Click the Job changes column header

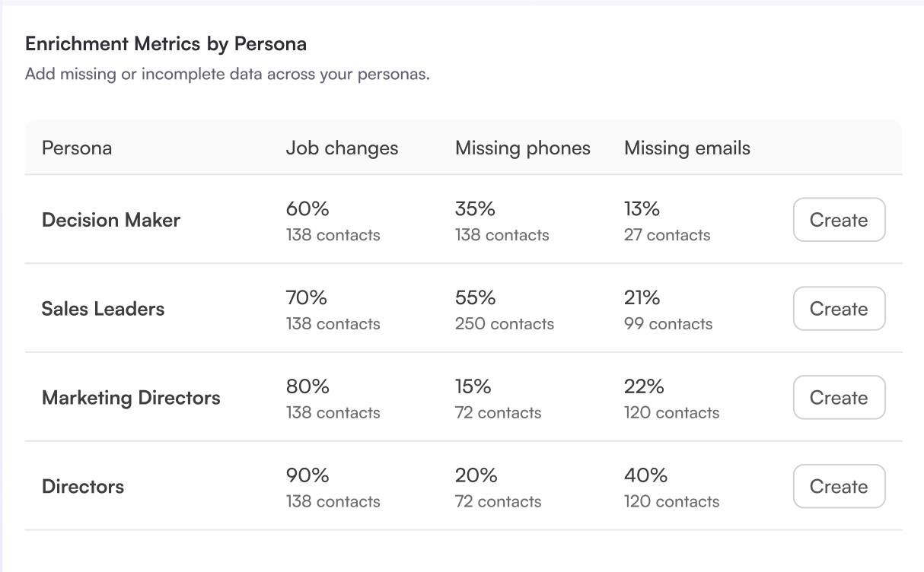click(342, 148)
